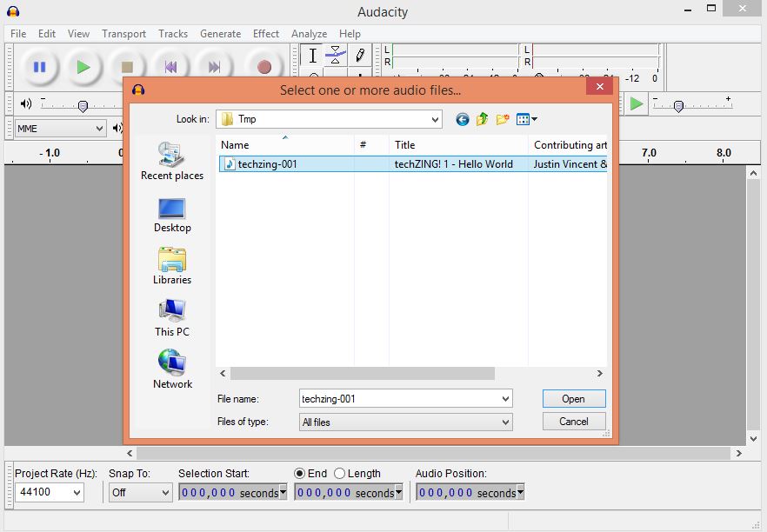Select the Draw pencil tool
Screen dimensions: 767x532
(x=359, y=55)
